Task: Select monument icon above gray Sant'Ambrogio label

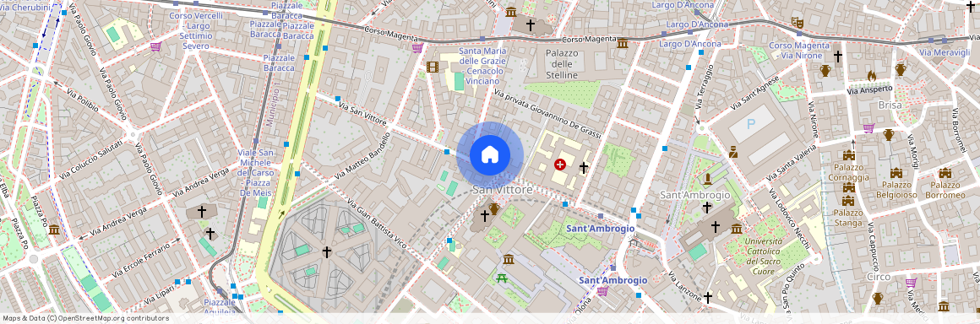Action: click(x=707, y=180)
